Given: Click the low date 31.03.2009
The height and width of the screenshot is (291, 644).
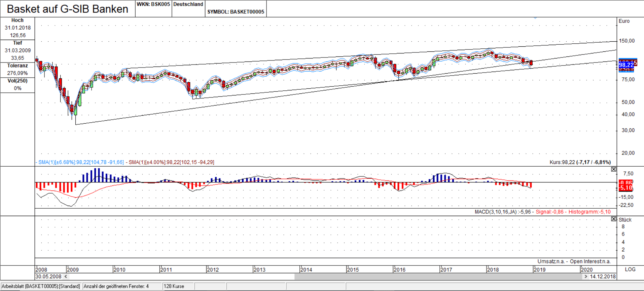Looking at the screenshot, I should coord(17,50).
